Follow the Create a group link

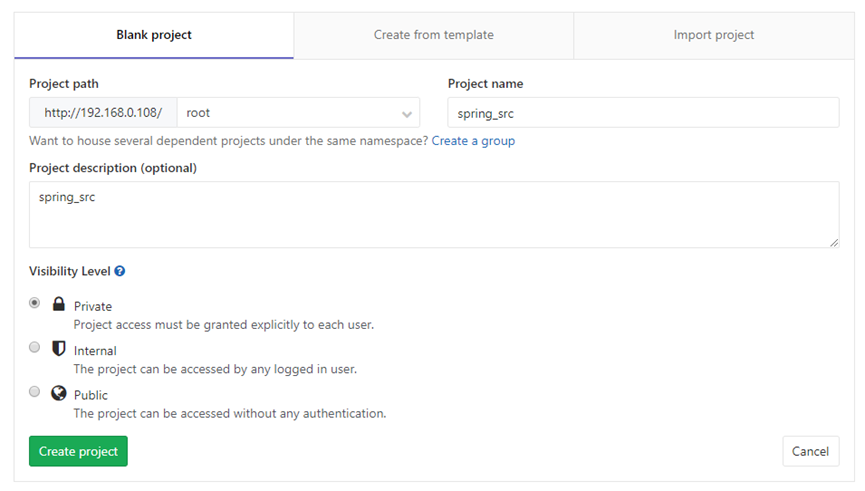pyautogui.click(x=473, y=141)
